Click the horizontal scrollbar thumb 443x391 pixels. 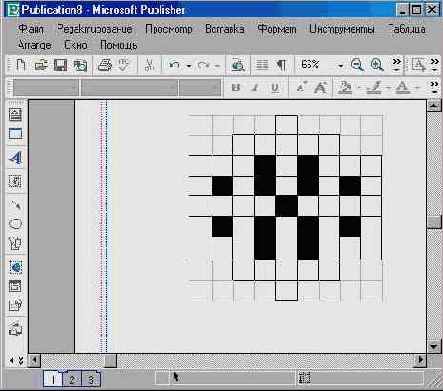111,360
